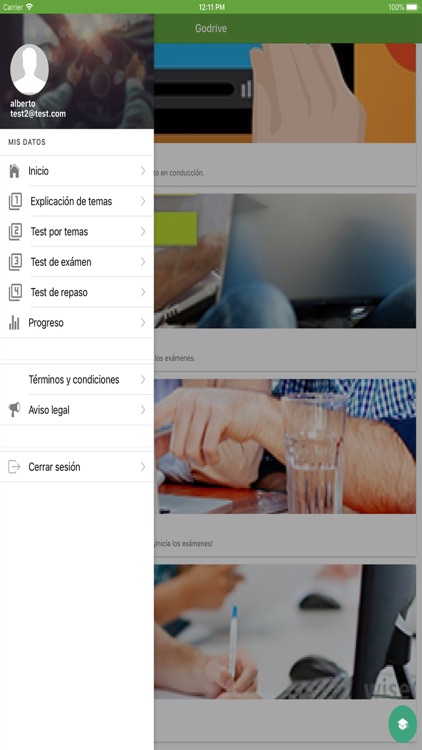
Task: Click the chevron on the Progreso row
Action: (143, 323)
